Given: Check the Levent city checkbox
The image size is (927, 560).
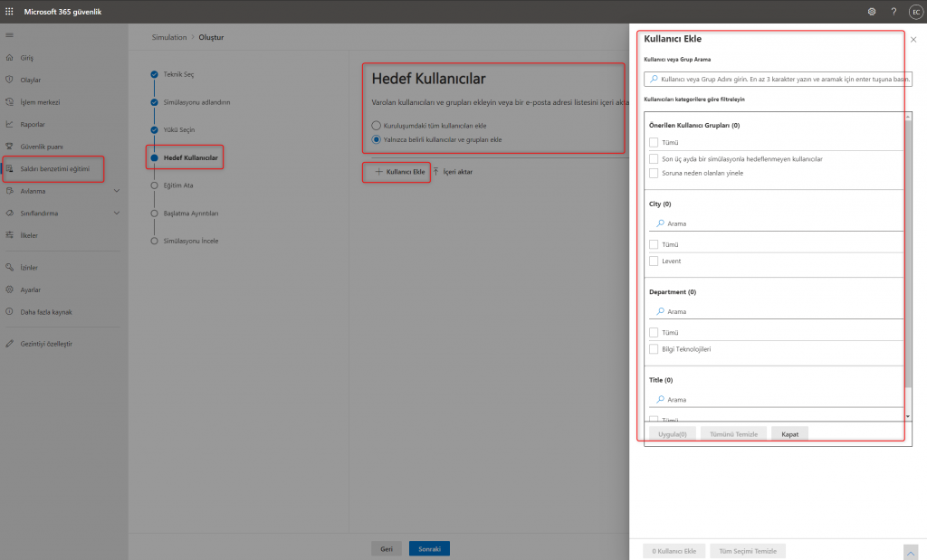Looking at the screenshot, I should (x=654, y=261).
